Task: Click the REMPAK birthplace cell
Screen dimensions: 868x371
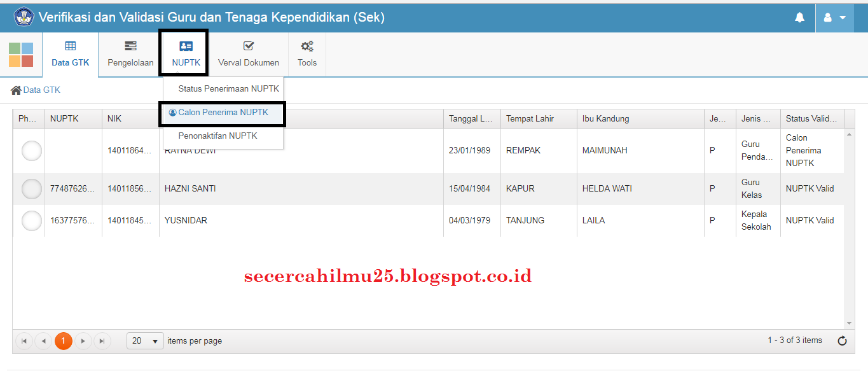Action: pyautogui.click(x=539, y=151)
